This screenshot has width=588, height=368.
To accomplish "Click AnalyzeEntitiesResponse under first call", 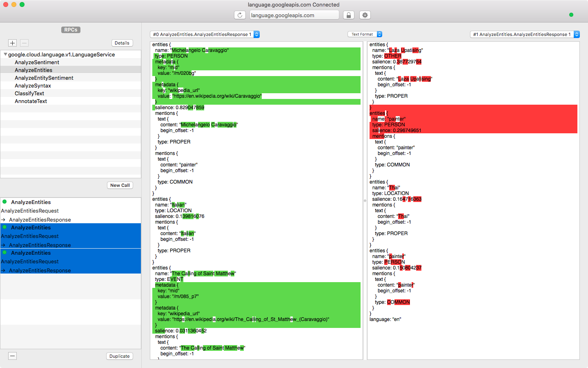I will 40,220.
